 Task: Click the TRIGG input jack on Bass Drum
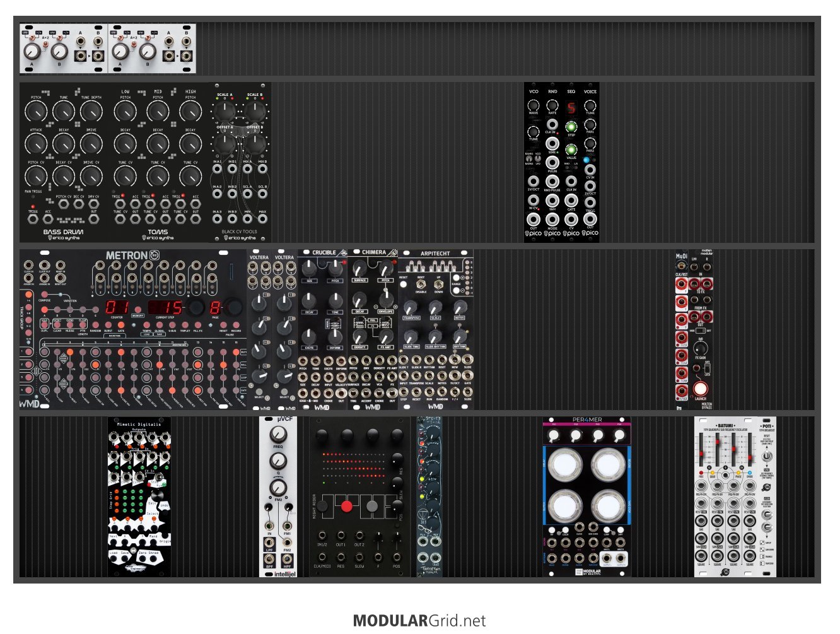coord(33,219)
